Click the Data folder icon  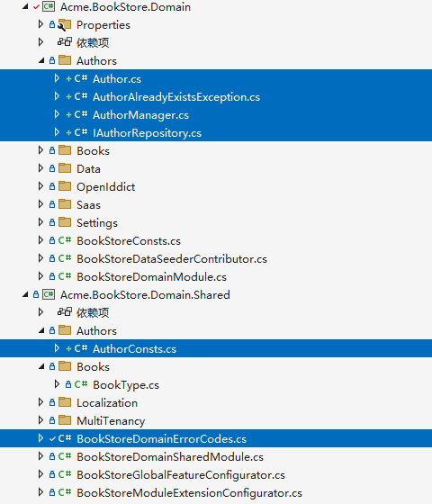pyautogui.click(x=65, y=168)
